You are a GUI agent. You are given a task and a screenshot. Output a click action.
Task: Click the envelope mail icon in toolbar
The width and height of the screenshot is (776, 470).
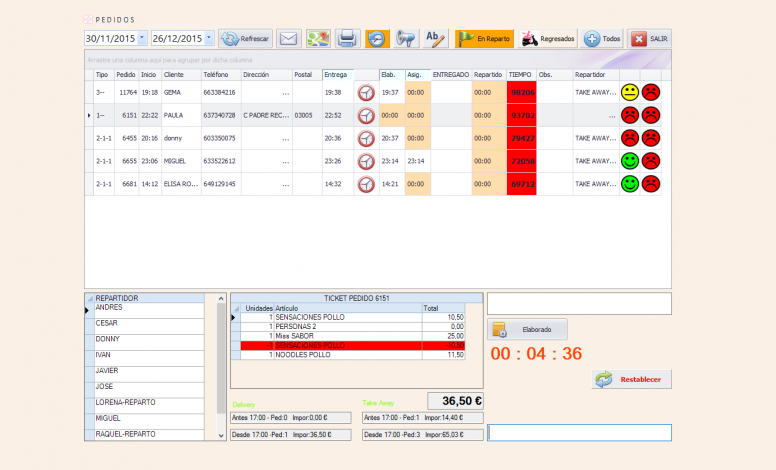pyautogui.click(x=288, y=39)
